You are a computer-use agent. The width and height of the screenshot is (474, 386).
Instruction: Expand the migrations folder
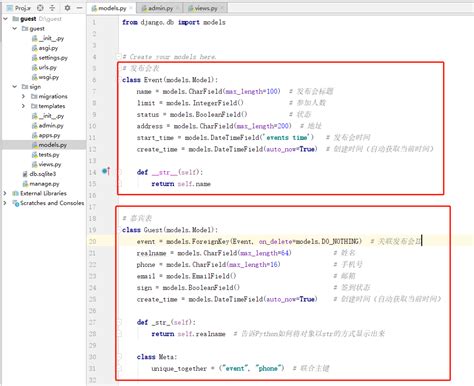click(x=23, y=96)
